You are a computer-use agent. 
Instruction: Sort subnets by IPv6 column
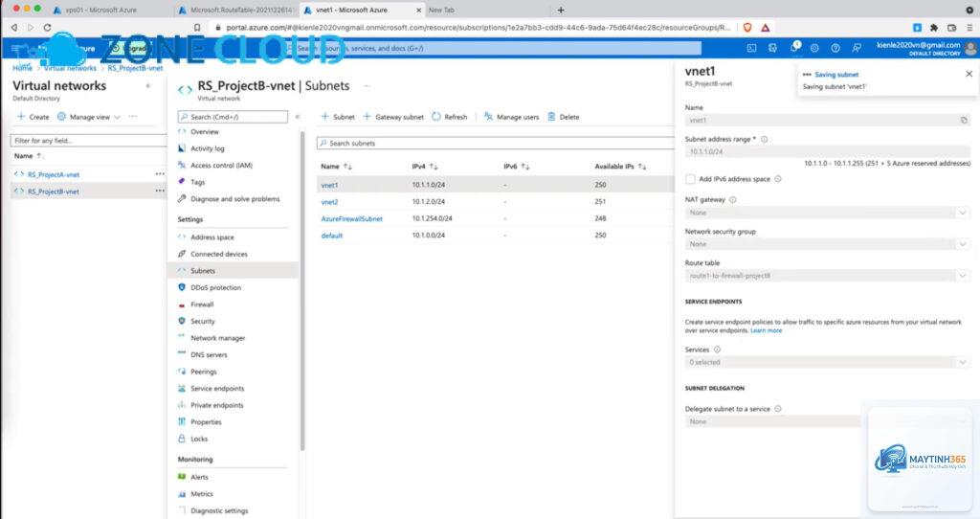pyautogui.click(x=517, y=167)
